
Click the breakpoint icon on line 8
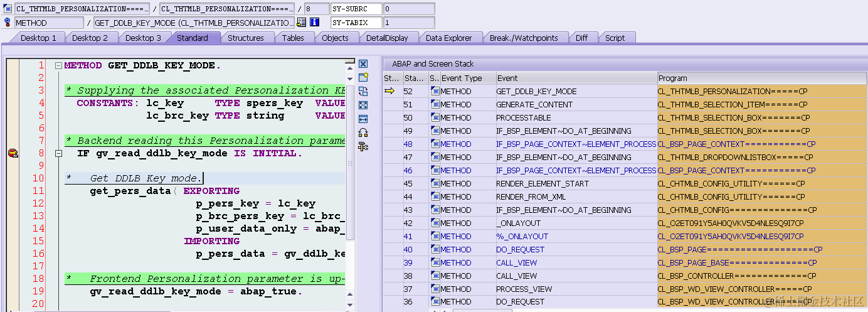tap(13, 153)
